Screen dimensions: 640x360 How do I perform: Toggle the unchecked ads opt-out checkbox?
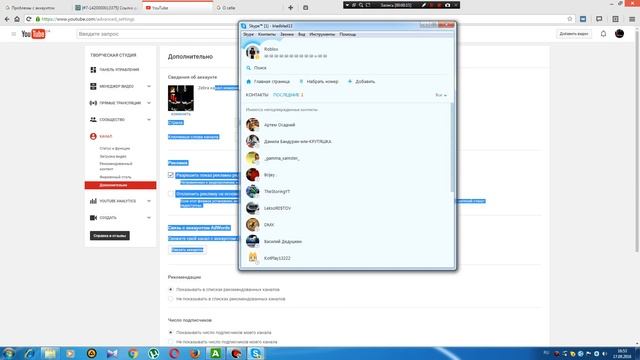(171, 193)
